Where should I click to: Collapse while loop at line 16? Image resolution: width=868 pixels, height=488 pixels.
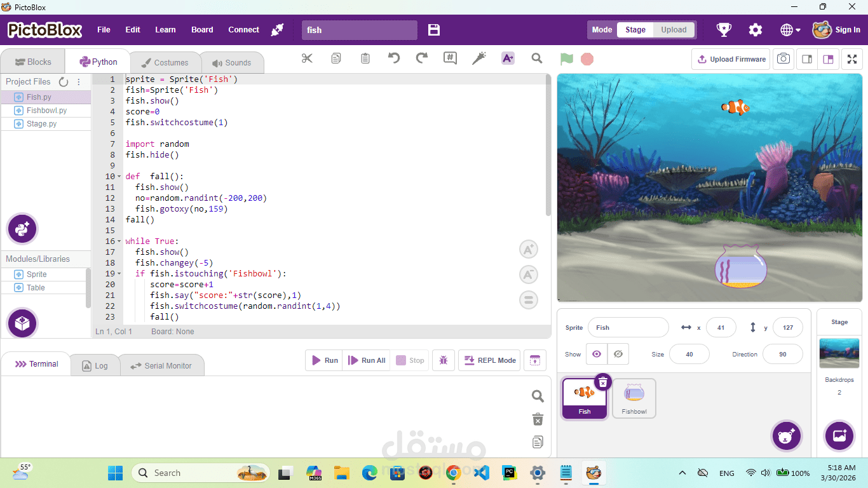[x=119, y=241]
